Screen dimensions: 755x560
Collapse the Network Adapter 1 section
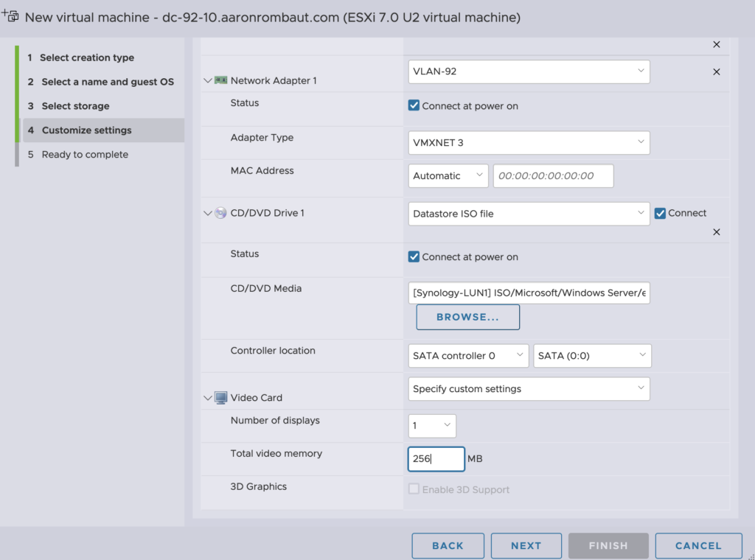point(207,81)
